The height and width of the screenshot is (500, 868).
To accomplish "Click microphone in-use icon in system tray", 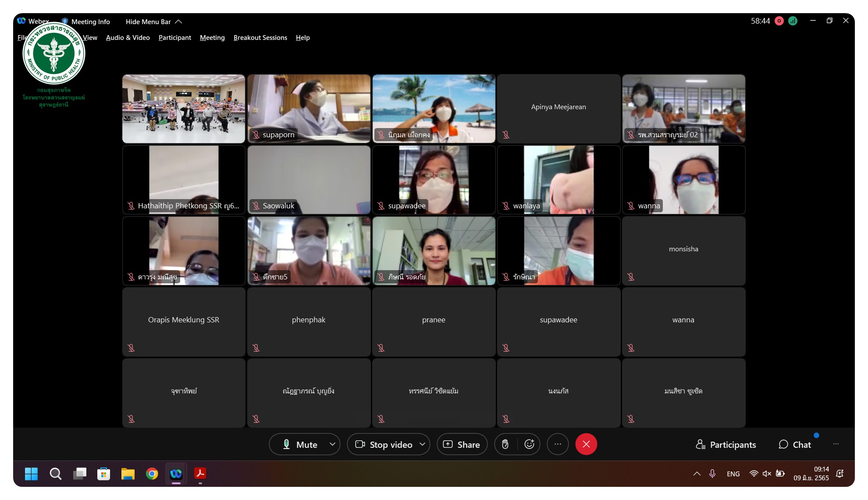I will [712, 474].
